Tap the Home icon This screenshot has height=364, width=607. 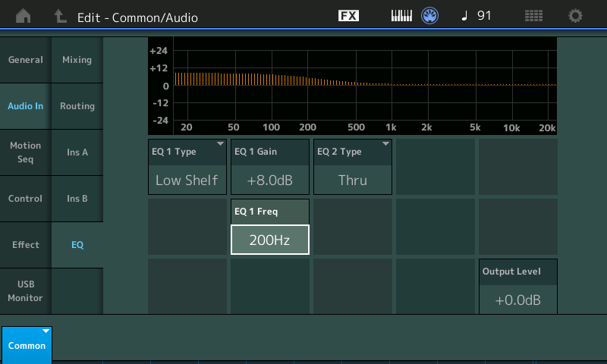(x=24, y=16)
